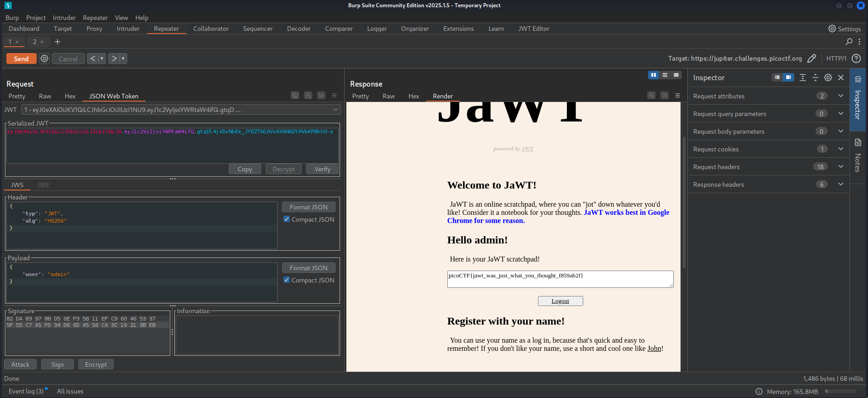Edit target with pencil icon
The image size is (868, 398).
pos(812,58)
